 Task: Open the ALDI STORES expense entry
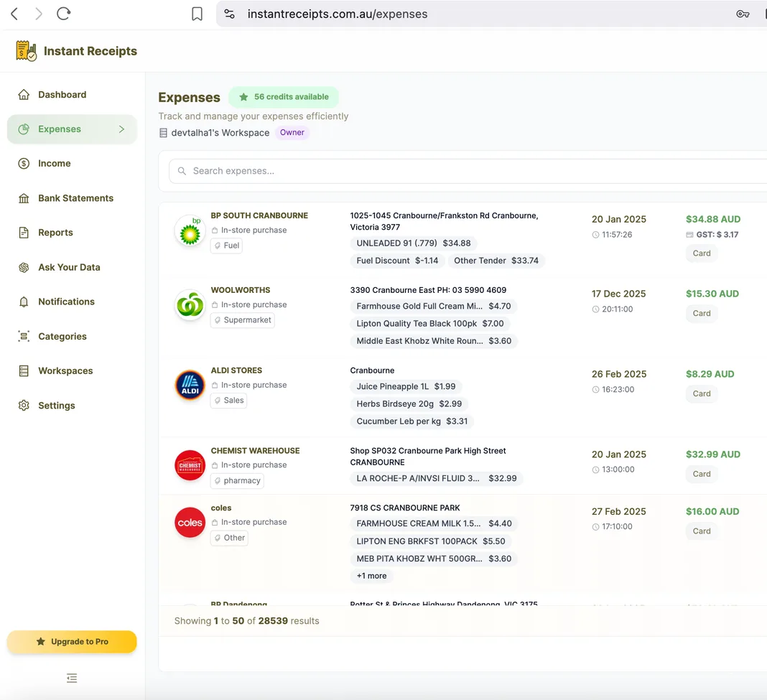[x=236, y=370]
